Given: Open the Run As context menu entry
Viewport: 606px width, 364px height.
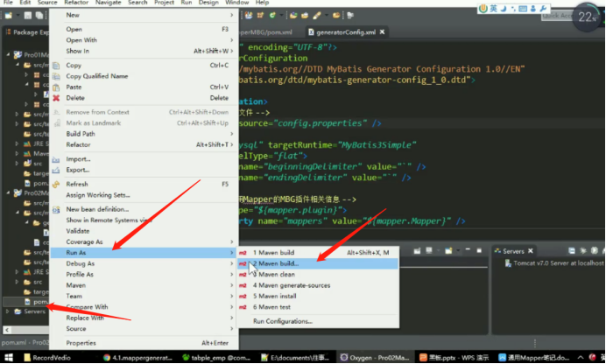Looking at the screenshot, I should [144, 253].
